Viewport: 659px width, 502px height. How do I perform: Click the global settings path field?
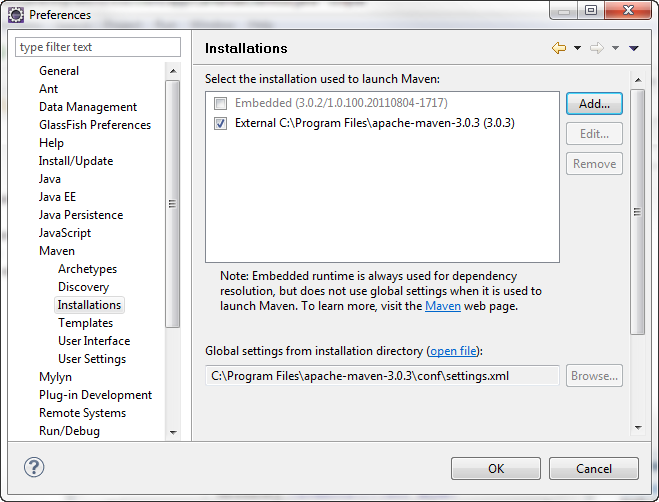point(382,375)
